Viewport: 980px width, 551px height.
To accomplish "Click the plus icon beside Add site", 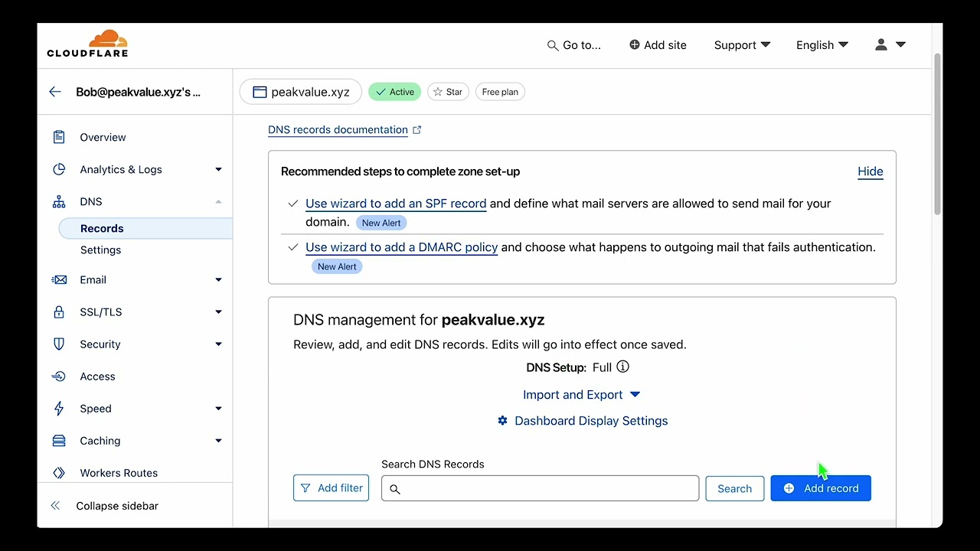I will pos(635,45).
